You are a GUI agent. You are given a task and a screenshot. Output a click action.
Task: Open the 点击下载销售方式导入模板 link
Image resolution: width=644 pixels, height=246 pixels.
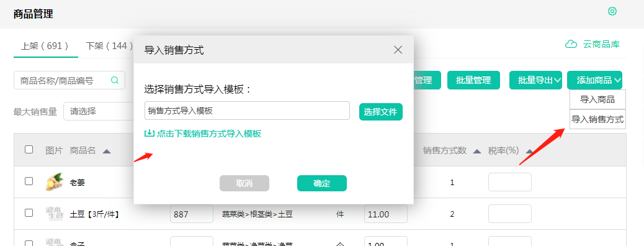[x=208, y=134]
